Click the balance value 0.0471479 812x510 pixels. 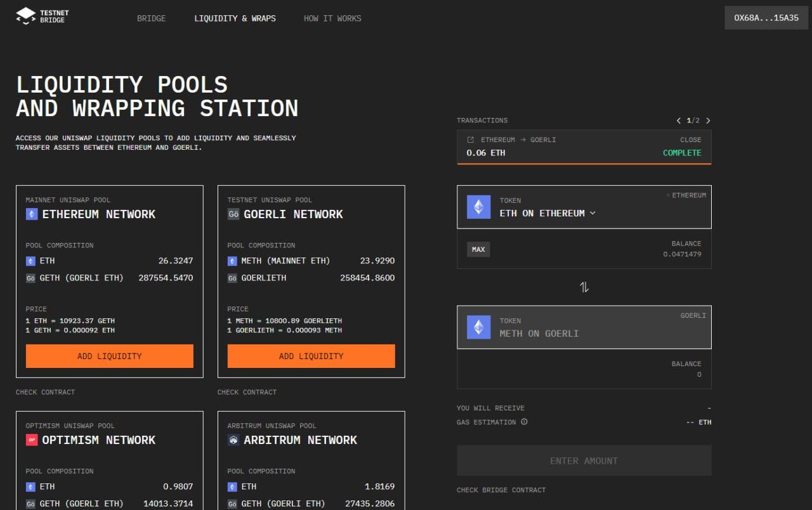coord(682,254)
